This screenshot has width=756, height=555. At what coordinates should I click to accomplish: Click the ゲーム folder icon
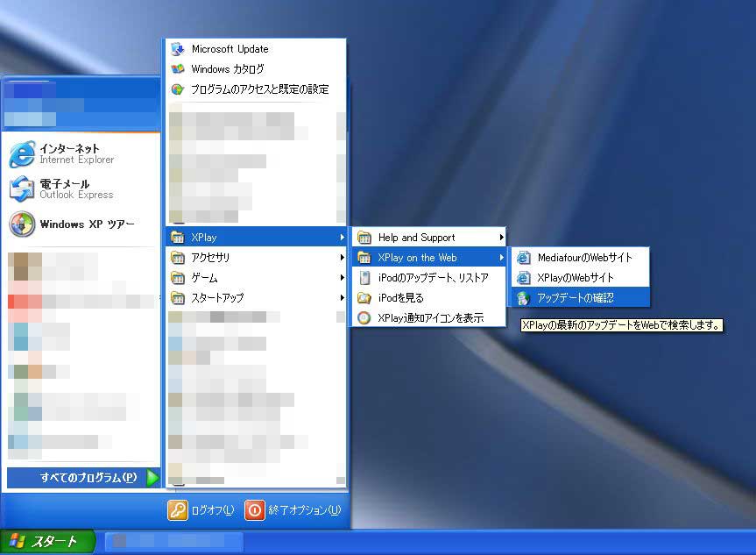(178, 278)
